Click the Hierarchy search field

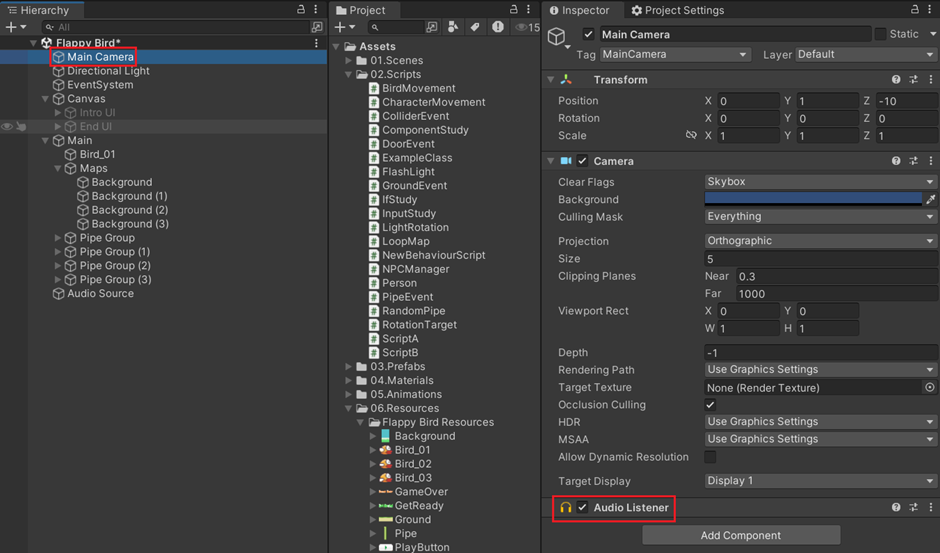[177, 27]
